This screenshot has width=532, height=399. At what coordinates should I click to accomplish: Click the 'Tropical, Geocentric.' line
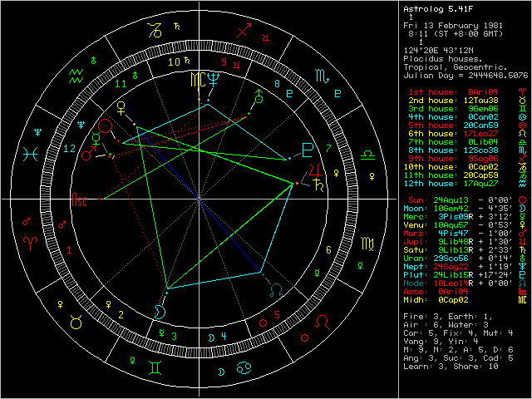[456, 67]
